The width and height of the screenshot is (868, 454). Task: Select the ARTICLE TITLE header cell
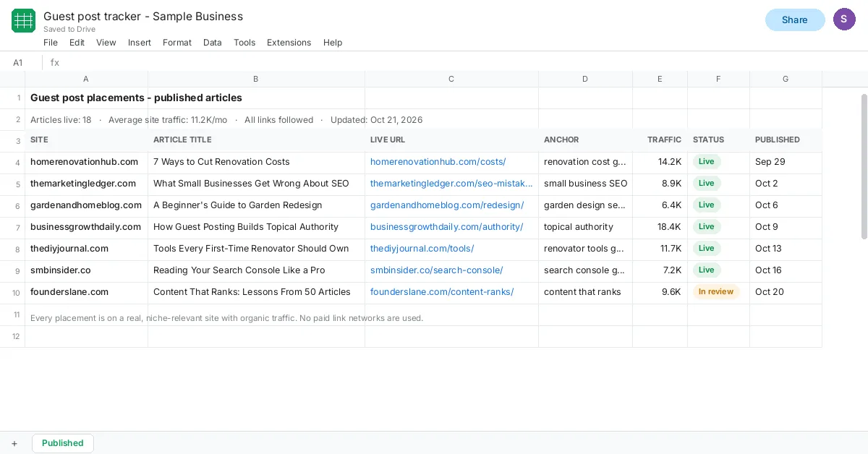click(x=256, y=141)
